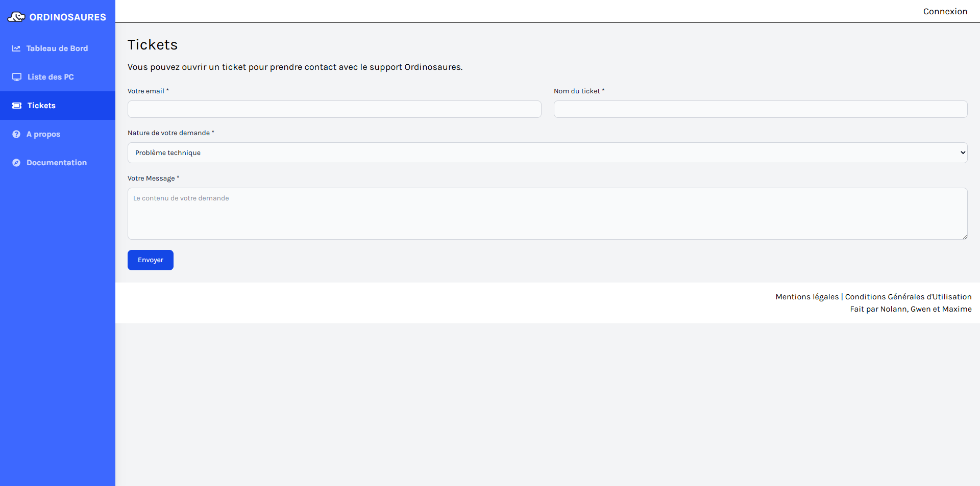Open Conditions Générales d'Utilisation link

(x=908, y=297)
